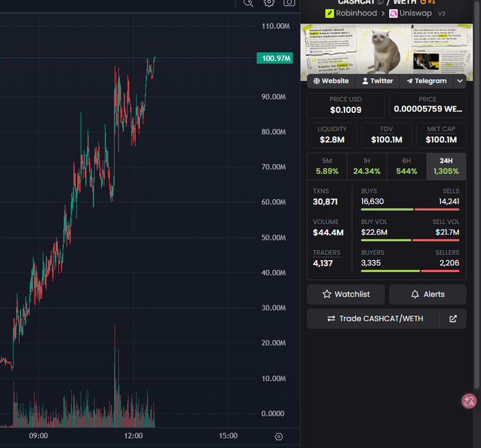481x448 pixels.
Task: Click the TRADERS value 4,137
Action: (323, 264)
